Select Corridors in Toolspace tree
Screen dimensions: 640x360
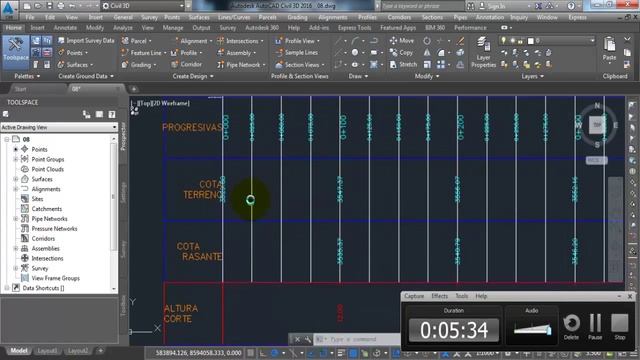pos(43,238)
